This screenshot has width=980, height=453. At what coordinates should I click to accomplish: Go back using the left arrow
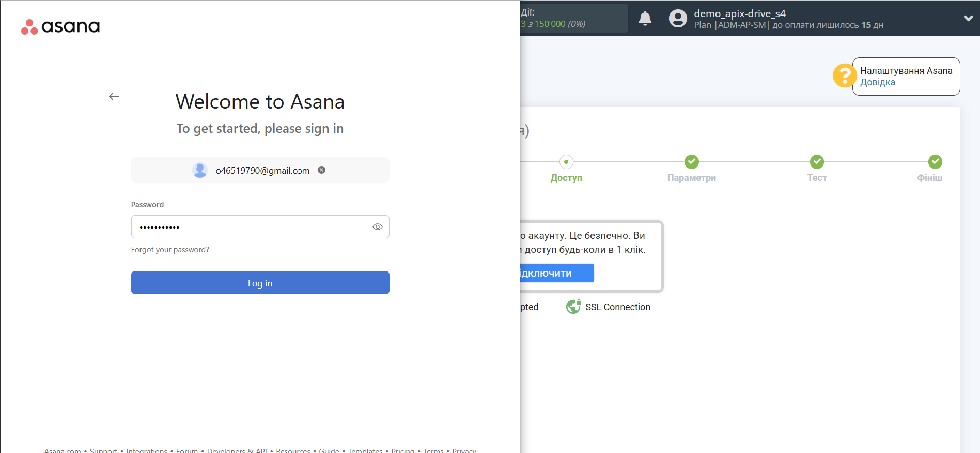(114, 96)
